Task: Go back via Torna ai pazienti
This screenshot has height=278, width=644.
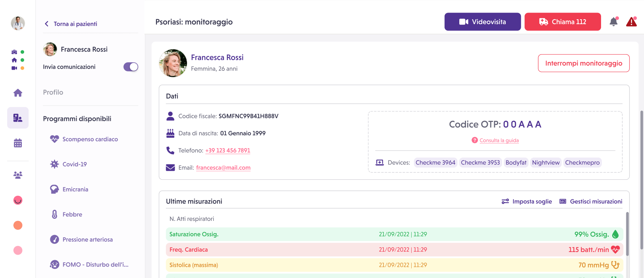Action: (x=71, y=24)
